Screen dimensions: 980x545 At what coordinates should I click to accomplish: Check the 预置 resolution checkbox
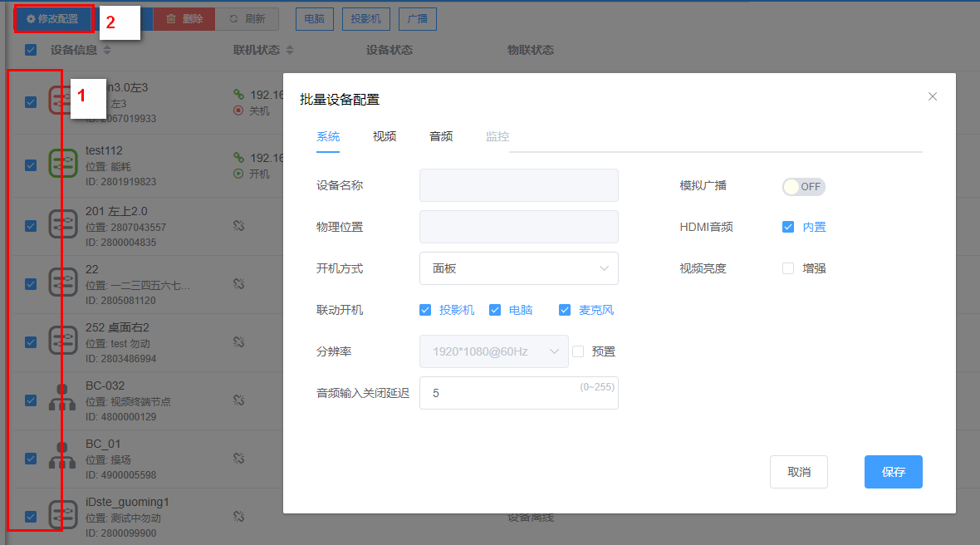[578, 351]
